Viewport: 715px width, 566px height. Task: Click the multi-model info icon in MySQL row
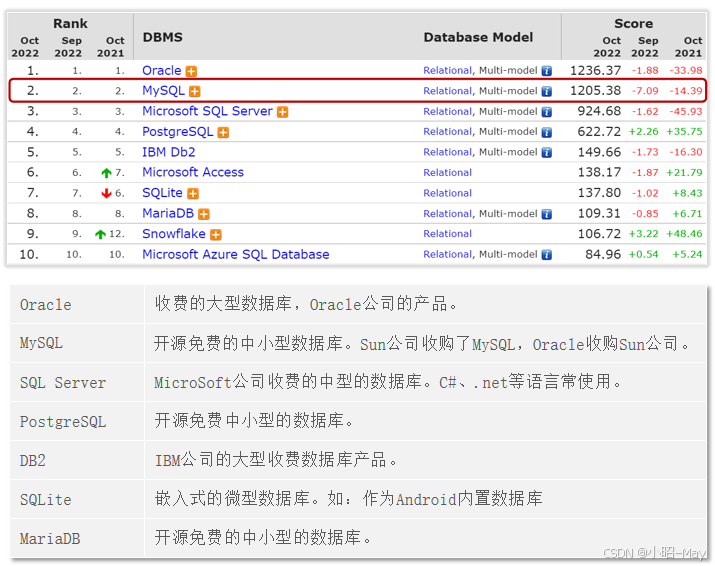tap(546, 92)
